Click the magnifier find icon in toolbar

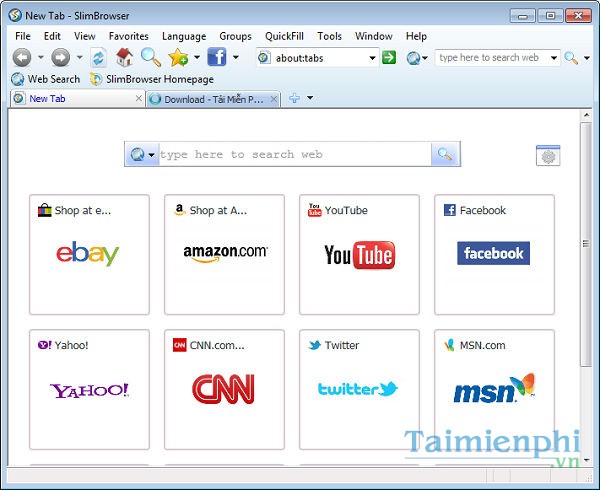click(x=150, y=57)
